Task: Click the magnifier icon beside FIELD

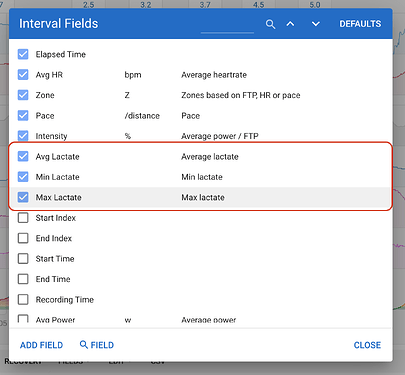Action: pos(84,345)
